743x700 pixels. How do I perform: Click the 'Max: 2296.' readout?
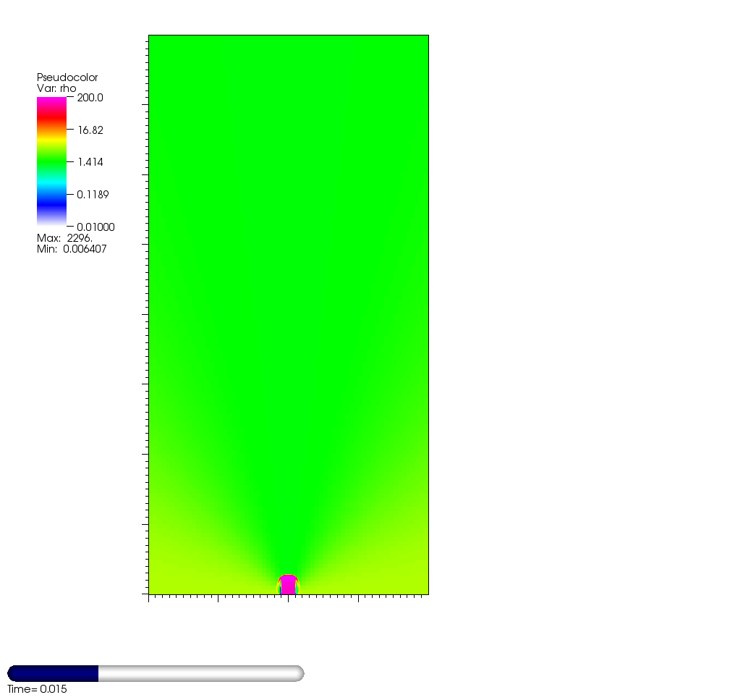[64, 238]
